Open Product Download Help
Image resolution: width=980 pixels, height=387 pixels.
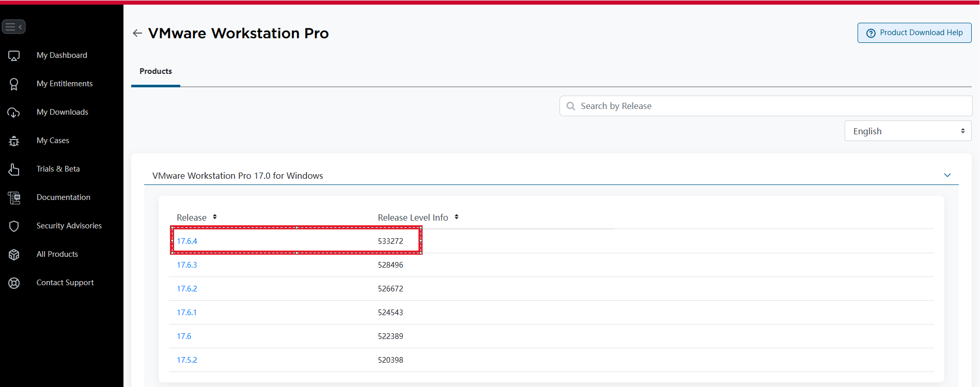[x=914, y=33]
